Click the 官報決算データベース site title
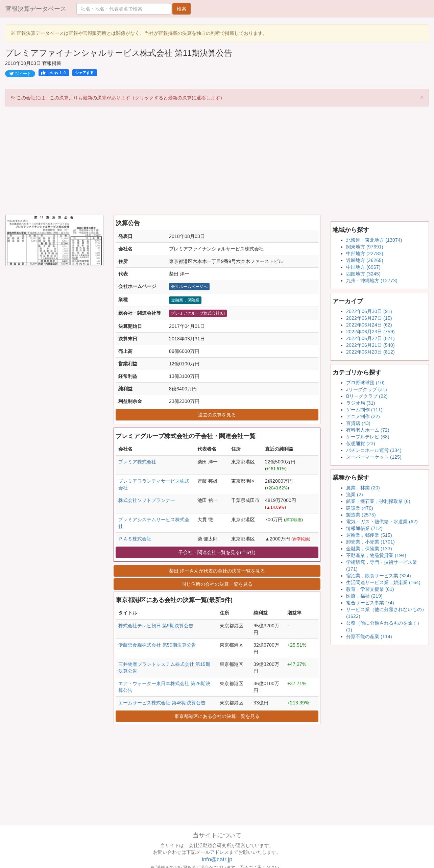Image resolution: width=434 pixels, height=868 pixels. pos(35,9)
